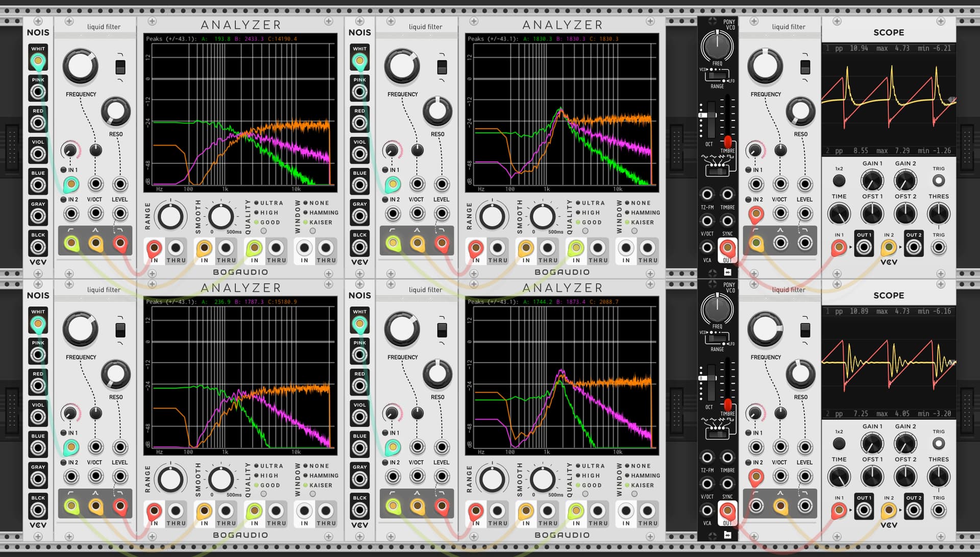Click QUALITY button on Analyzer showing A: 193.8
The width and height of the screenshot is (980, 557).
coord(263,231)
